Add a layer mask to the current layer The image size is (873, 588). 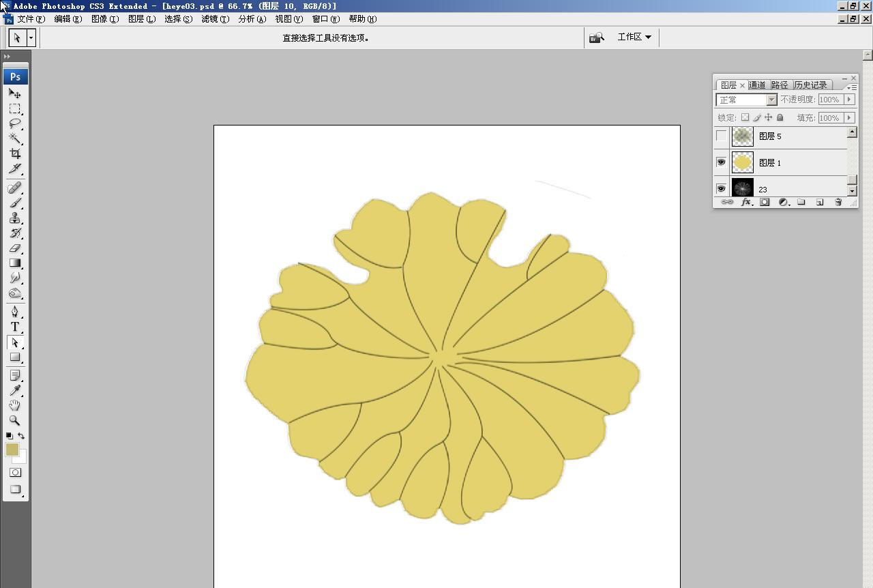coord(765,202)
